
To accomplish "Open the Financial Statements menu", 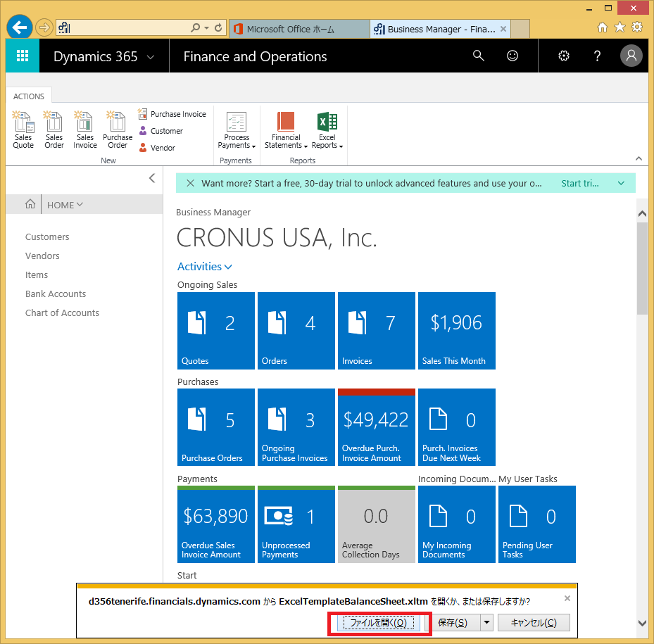I will pos(286,130).
